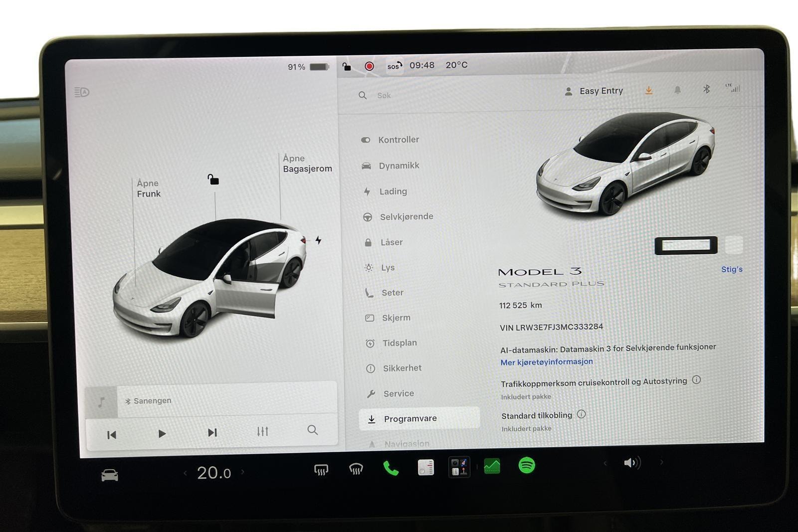Image resolution: width=798 pixels, height=532 pixels.
Task: Play the current media track
Action: (x=162, y=434)
